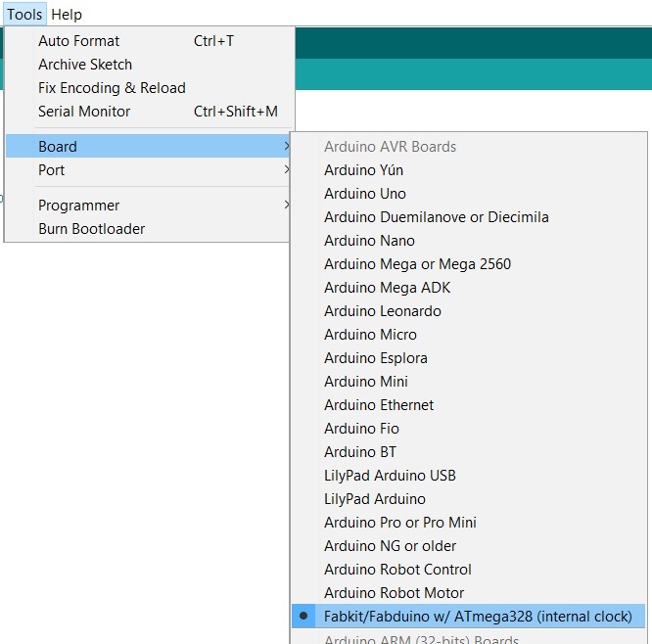Choose Arduino Leonardo board
Image resolution: width=652 pixels, height=644 pixels.
point(383,311)
